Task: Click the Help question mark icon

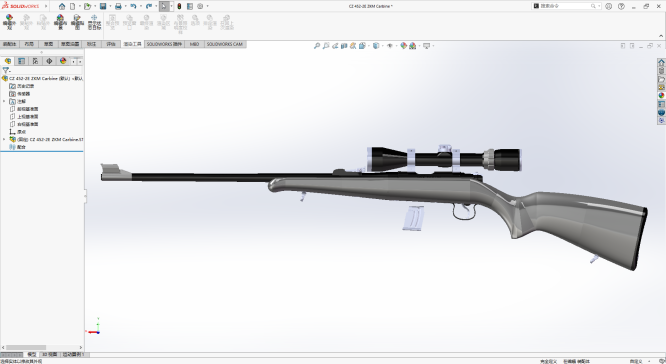Action: [621, 6]
